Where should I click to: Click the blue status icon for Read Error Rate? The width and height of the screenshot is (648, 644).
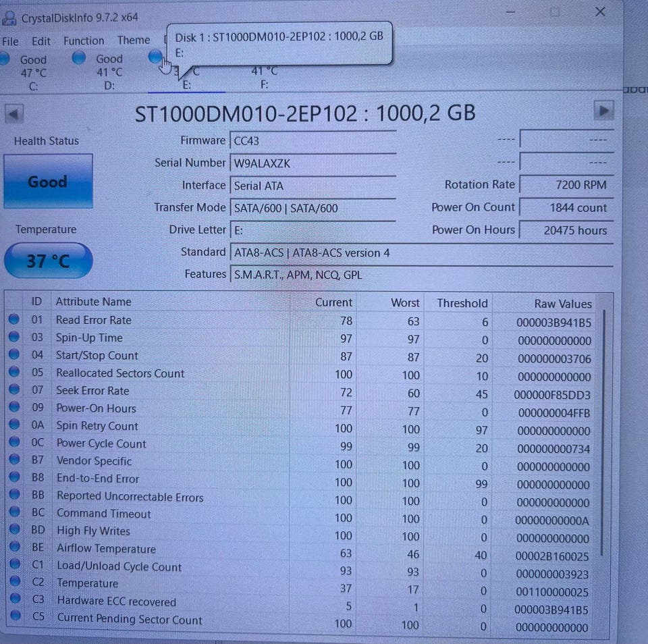[14, 319]
